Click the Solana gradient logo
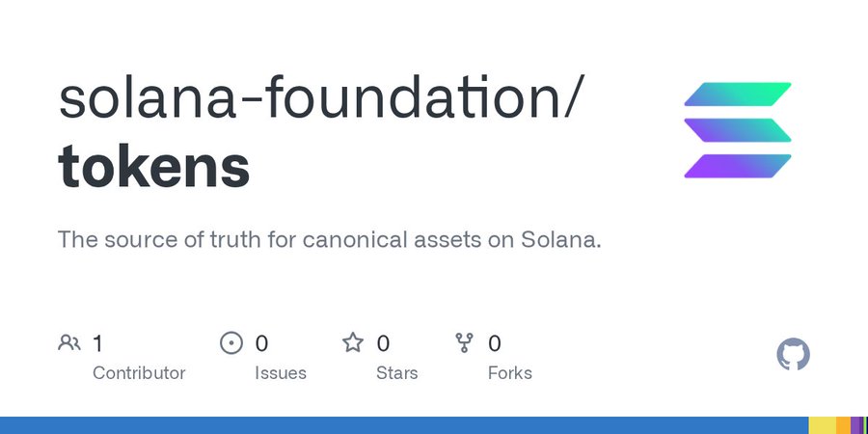The width and height of the screenshot is (868, 434). pos(738,130)
